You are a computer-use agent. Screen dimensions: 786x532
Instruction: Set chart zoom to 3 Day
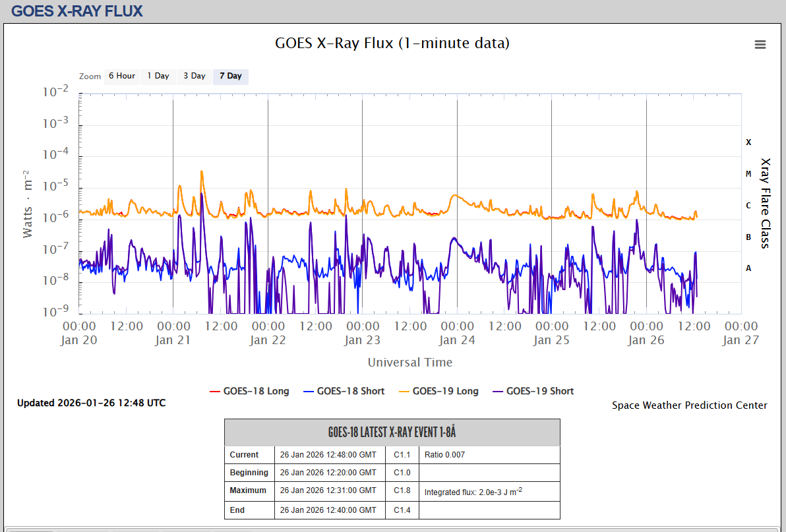(194, 76)
